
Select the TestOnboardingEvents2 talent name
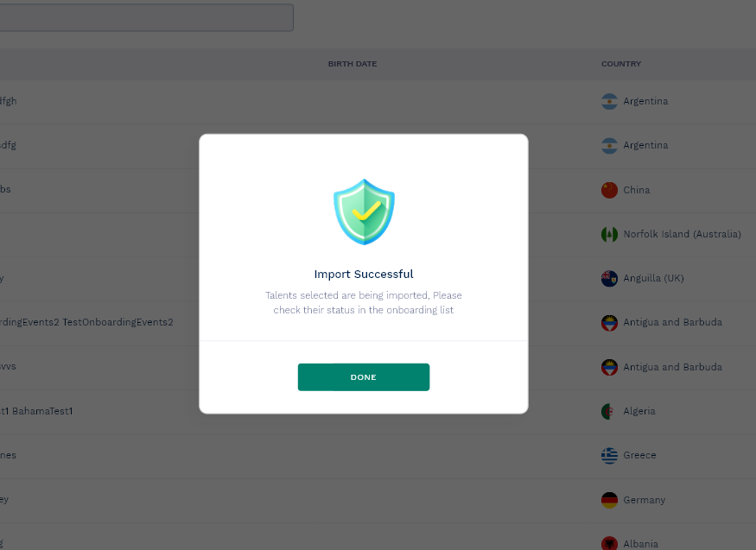86,322
